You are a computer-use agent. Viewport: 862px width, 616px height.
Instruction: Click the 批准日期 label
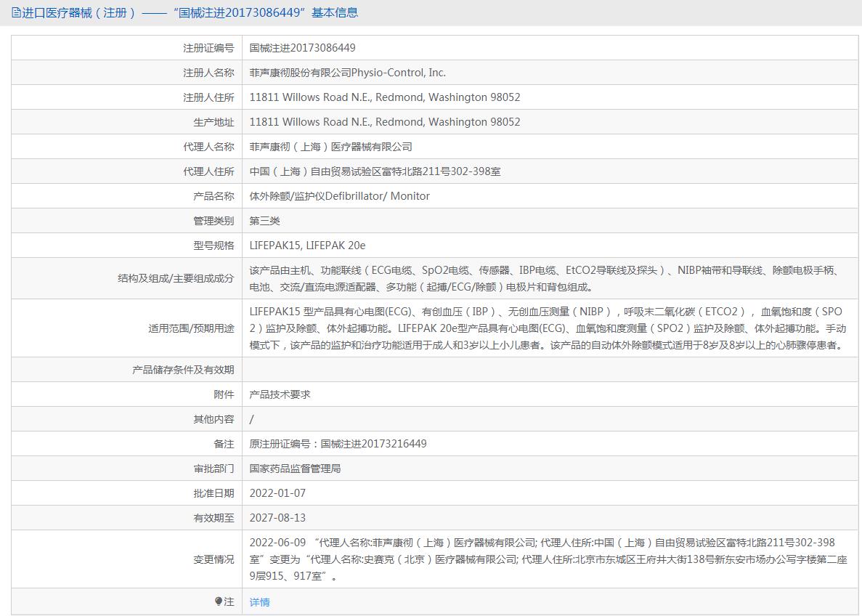214,493
